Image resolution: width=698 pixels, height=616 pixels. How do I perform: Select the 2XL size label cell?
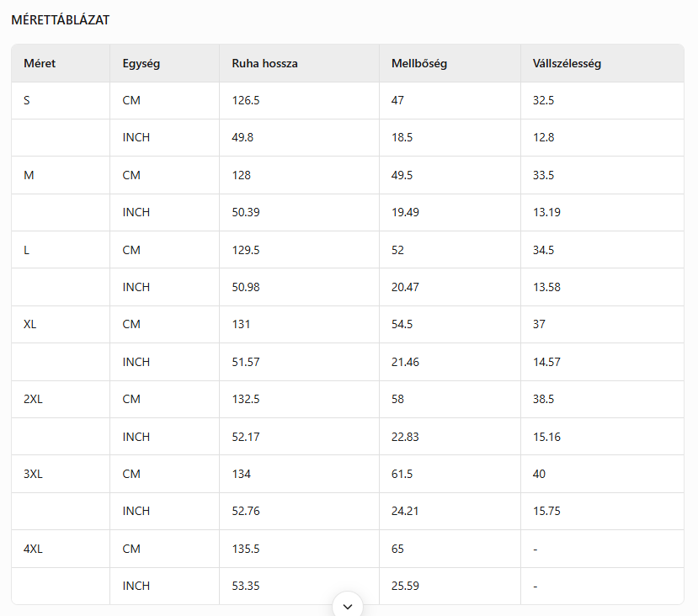[33, 399]
